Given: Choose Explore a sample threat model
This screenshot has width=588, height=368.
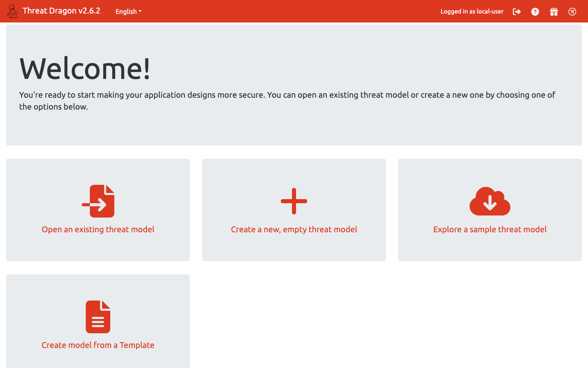Looking at the screenshot, I should [490, 229].
